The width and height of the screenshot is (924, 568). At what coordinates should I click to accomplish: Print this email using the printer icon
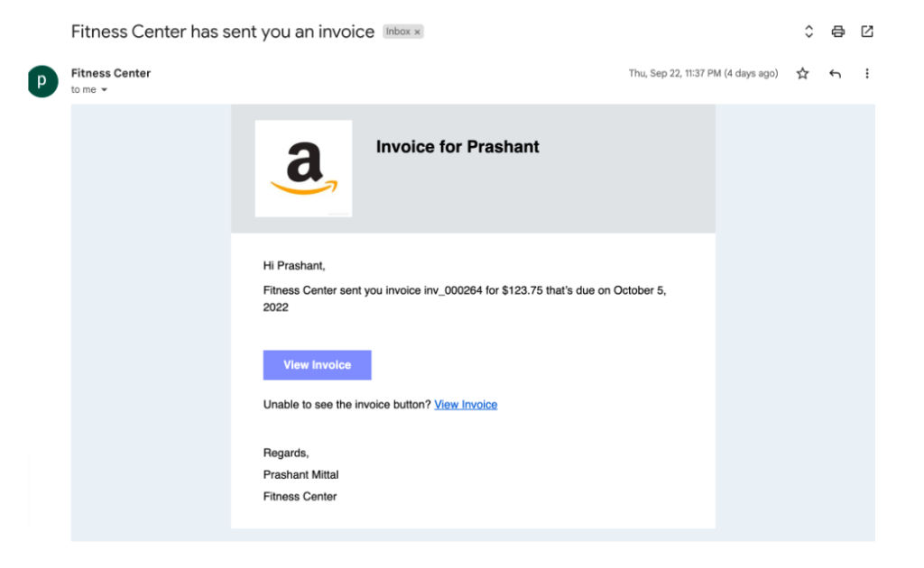[838, 32]
